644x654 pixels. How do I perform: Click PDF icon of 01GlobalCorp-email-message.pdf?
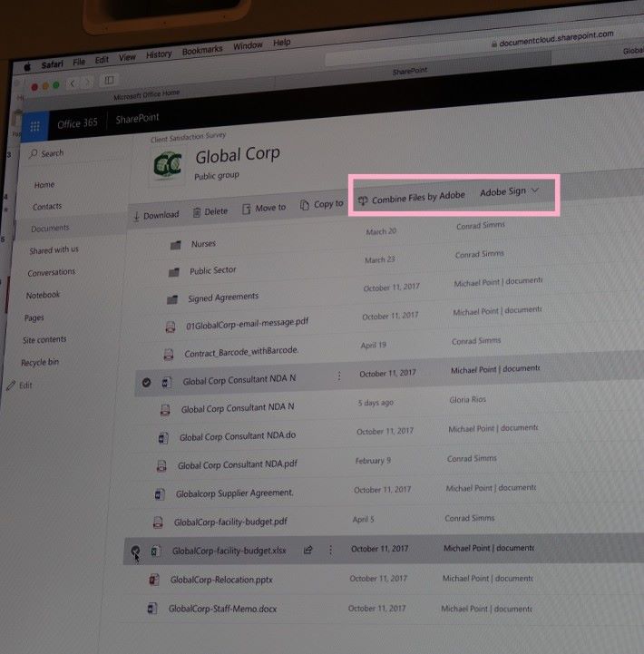point(171,327)
